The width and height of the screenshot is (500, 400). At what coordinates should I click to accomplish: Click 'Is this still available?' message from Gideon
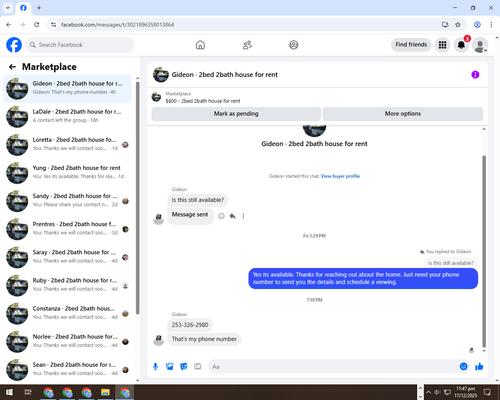(198, 200)
